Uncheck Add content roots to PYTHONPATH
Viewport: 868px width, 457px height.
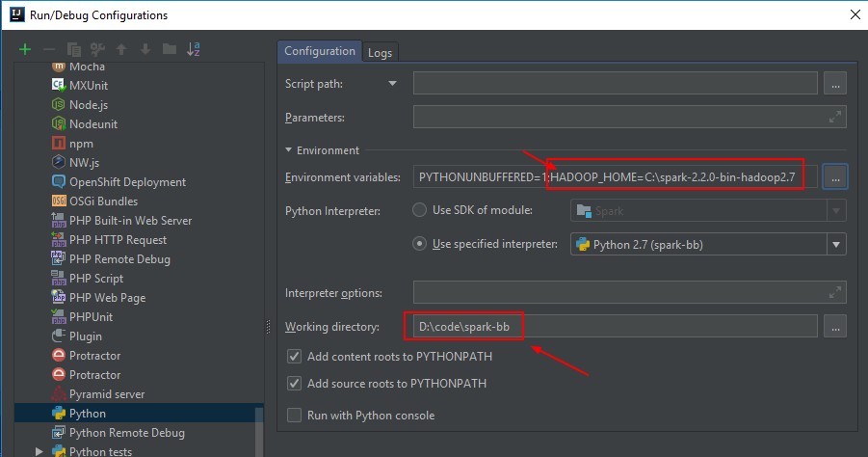pyautogui.click(x=295, y=357)
